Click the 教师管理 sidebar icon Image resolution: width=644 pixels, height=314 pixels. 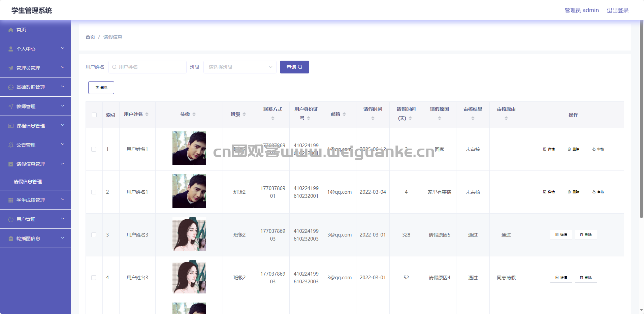pyautogui.click(x=11, y=106)
